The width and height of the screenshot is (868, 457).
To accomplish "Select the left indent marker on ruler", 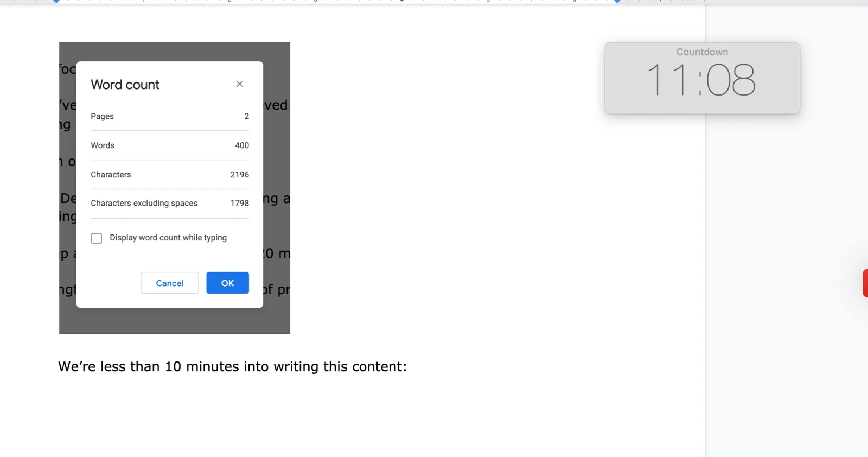I will 56,2.
